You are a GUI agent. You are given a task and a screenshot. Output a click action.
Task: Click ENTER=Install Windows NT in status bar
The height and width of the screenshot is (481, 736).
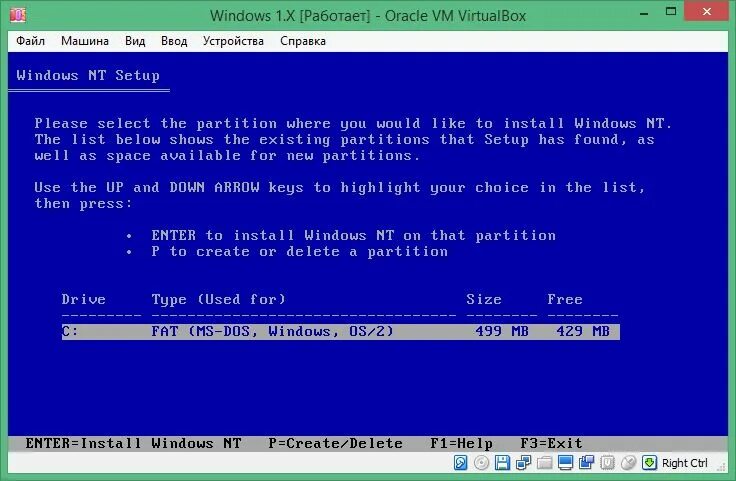pos(133,443)
